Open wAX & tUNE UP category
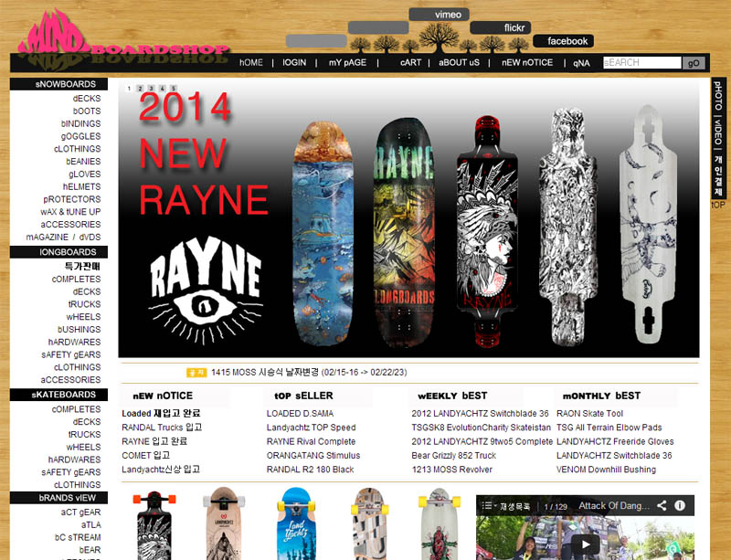 click(70, 212)
